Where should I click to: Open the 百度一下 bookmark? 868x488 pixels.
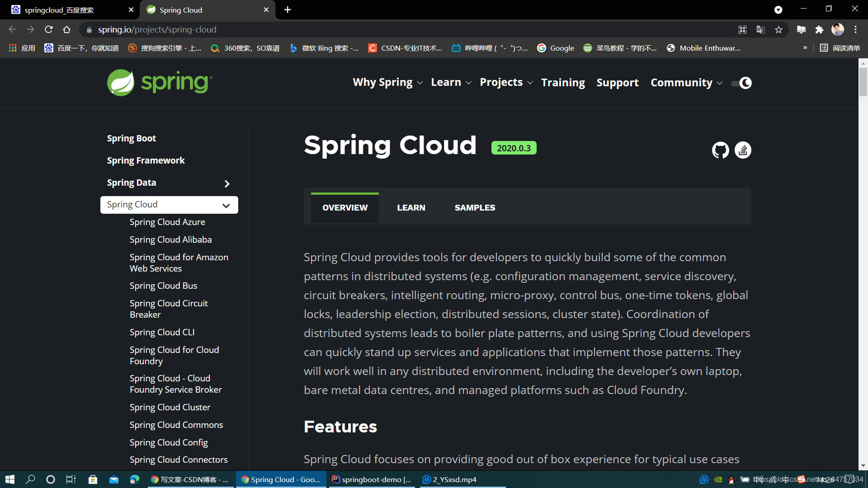point(81,48)
